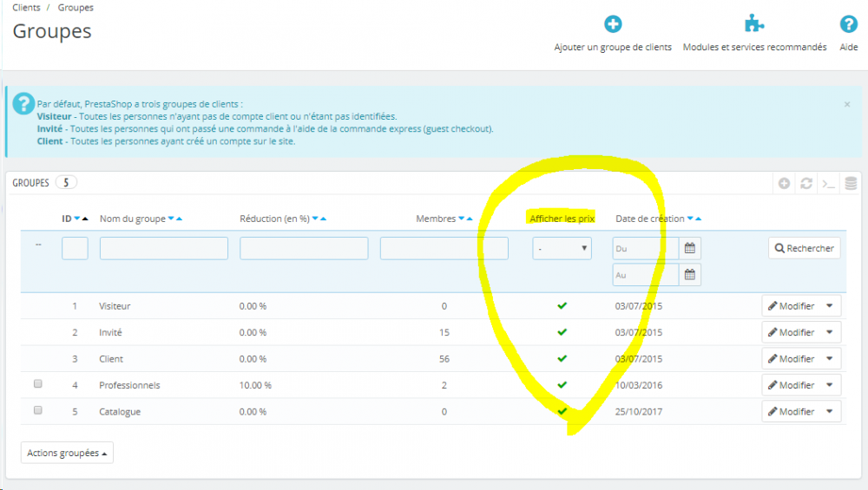Viewport: 868px width, 490px height.
Task: Open calendar for Au date filter
Action: point(690,275)
